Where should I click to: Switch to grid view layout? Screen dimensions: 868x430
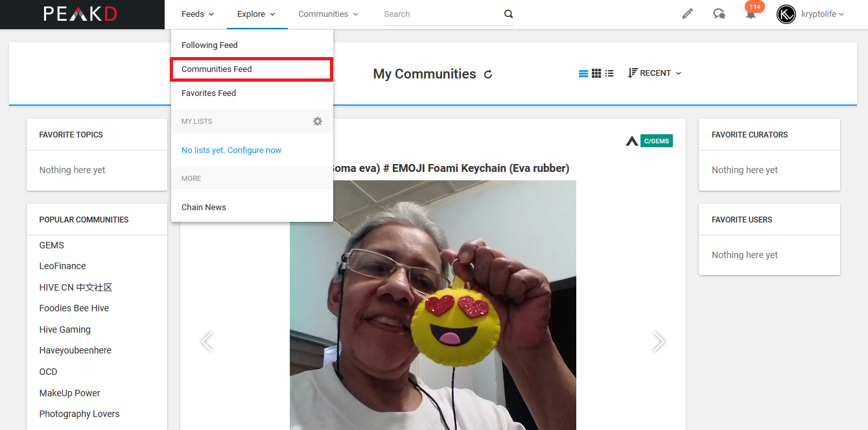(596, 73)
